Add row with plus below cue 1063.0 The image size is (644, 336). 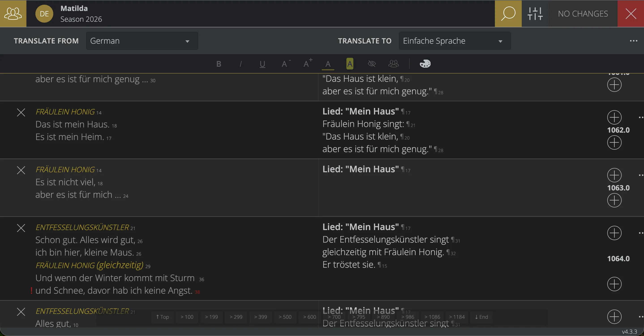(614, 200)
